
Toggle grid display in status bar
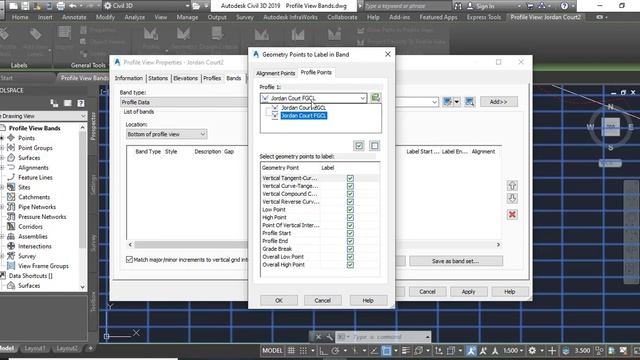(291, 351)
